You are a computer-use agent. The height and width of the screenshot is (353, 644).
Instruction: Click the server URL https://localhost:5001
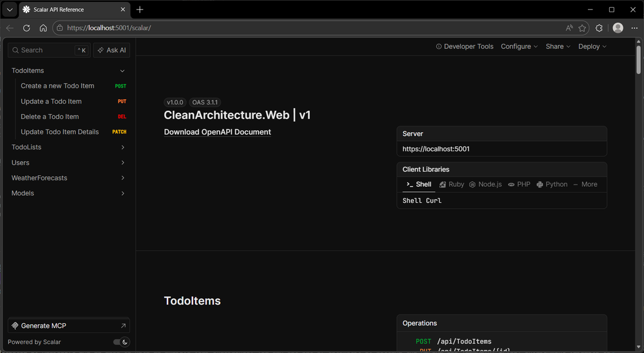[x=436, y=149]
